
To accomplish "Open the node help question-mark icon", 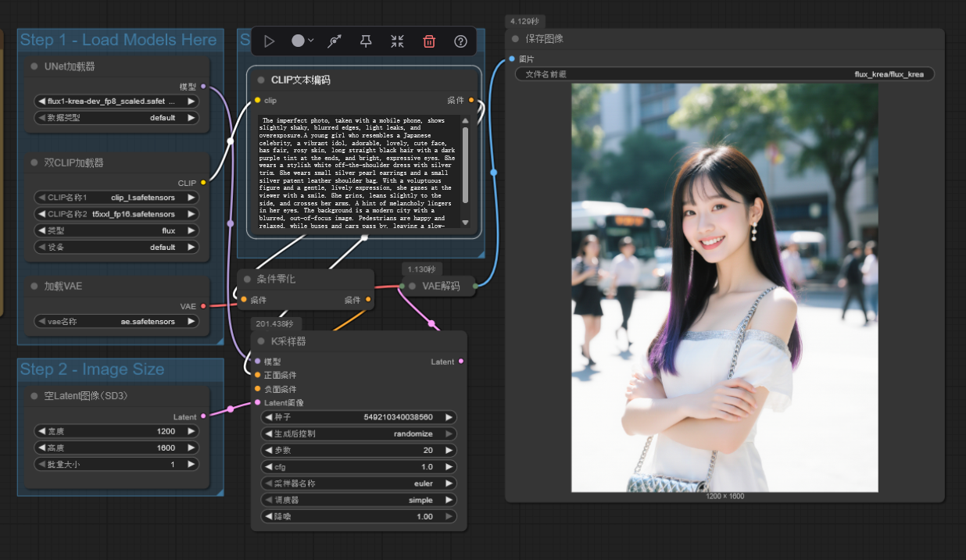I will (460, 41).
